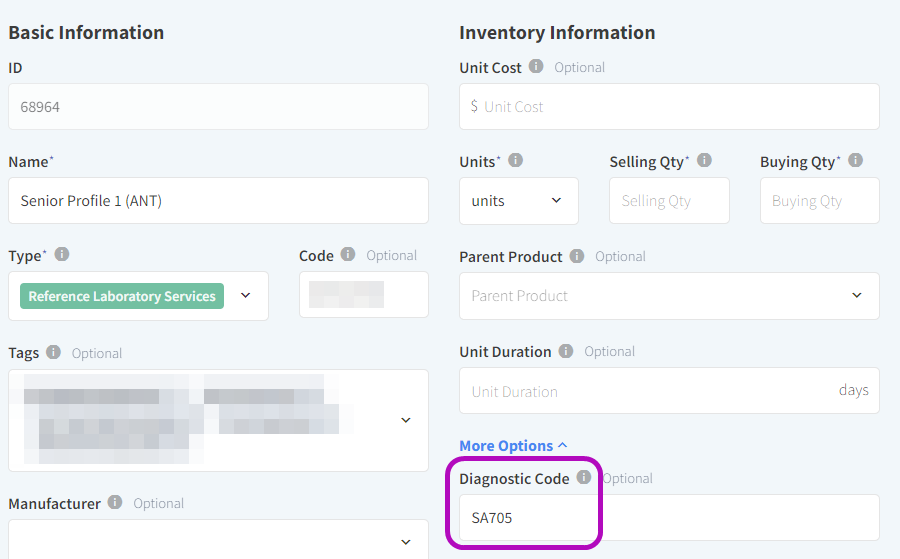Click the Unit Cost input field
Screen dimensions: 900x559
pos(669,106)
